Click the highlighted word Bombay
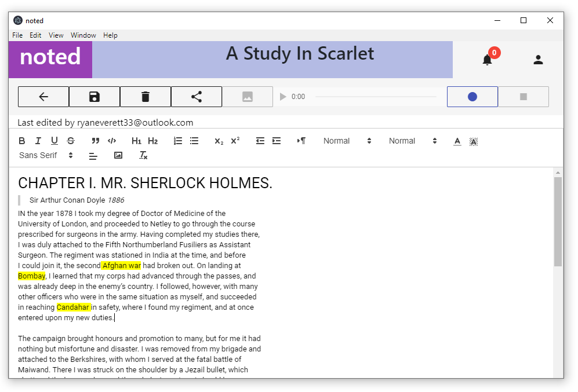 tap(32, 276)
